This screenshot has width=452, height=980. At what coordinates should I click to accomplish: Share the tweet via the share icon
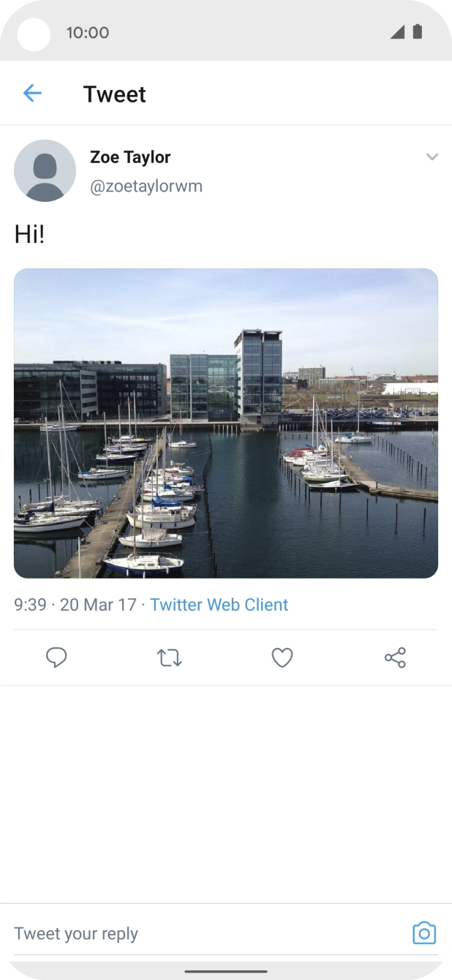pos(395,657)
